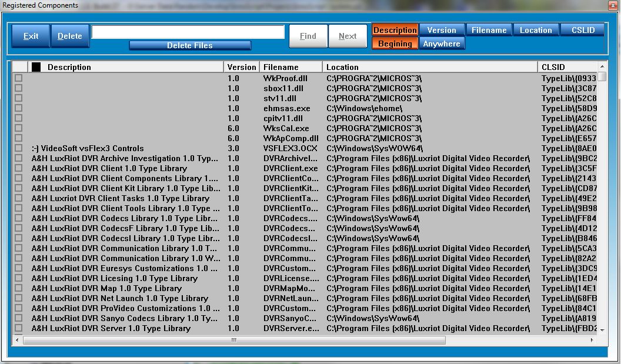Screen dimensions: 621x364
Task: Click the black square in Description header
Action: [x=36, y=67]
